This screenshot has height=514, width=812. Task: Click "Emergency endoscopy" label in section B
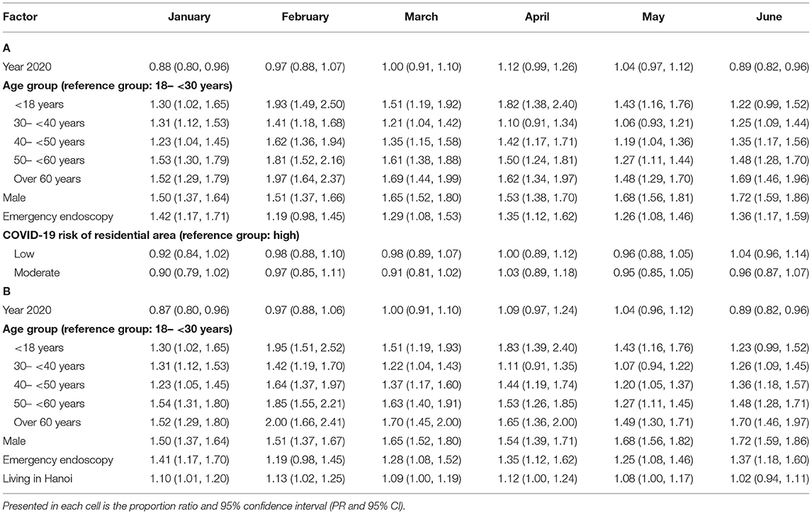[57, 459]
